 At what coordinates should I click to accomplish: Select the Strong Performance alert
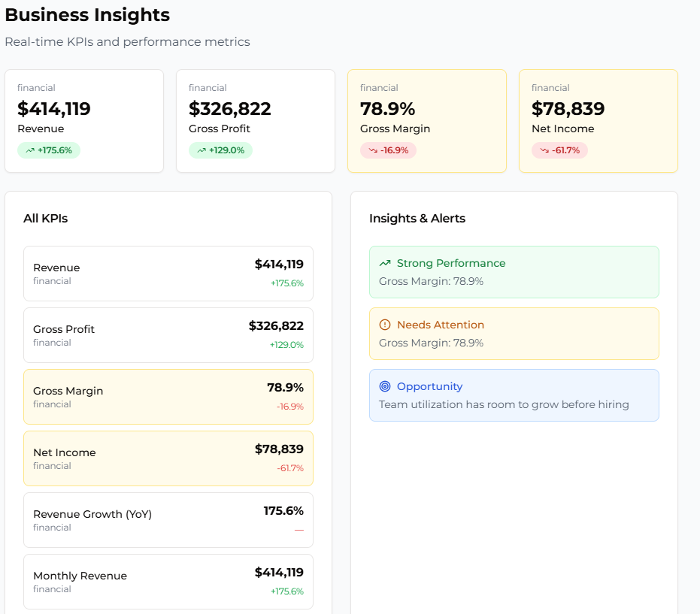tap(514, 272)
